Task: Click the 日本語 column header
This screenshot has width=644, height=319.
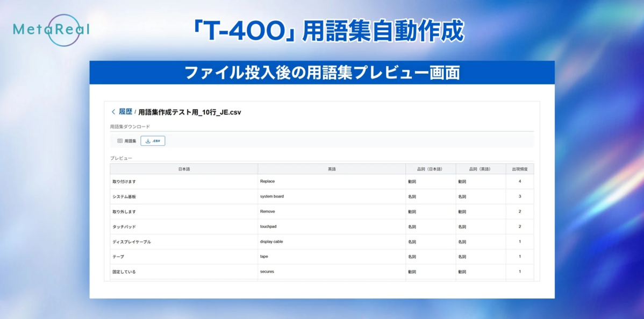Action: tap(183, 168)
